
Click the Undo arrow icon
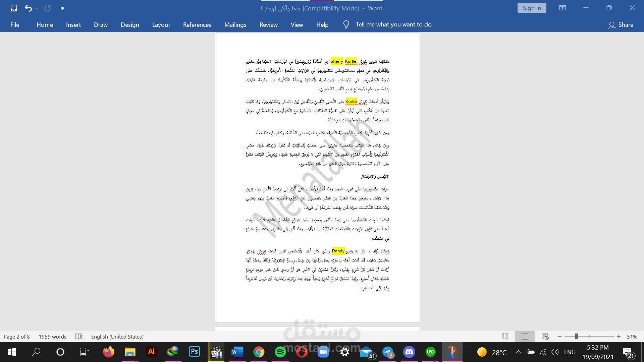pos(28,8)
